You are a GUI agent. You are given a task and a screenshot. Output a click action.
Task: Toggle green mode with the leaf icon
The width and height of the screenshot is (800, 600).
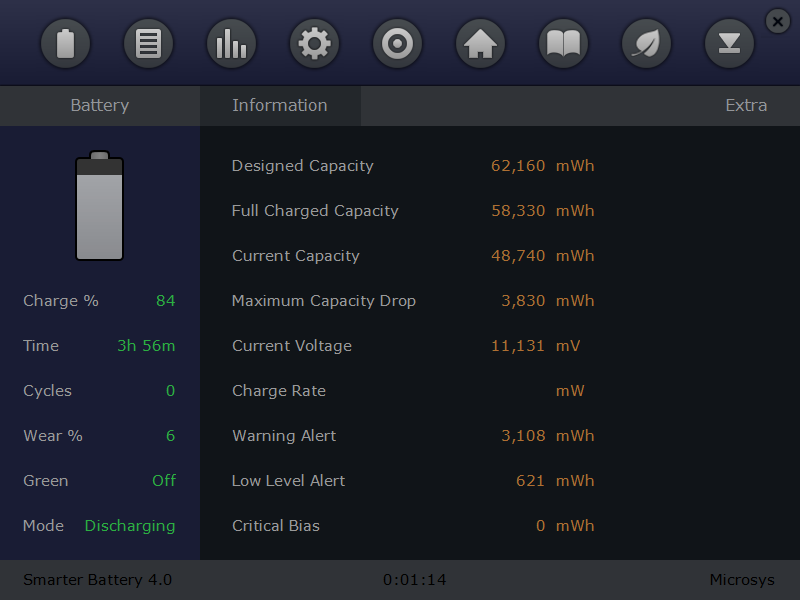[x=646, y=43]
